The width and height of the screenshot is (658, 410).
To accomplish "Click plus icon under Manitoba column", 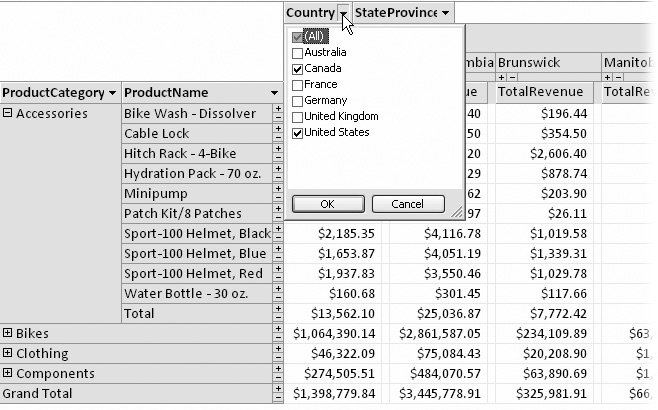I will click(x=608, y=77).
